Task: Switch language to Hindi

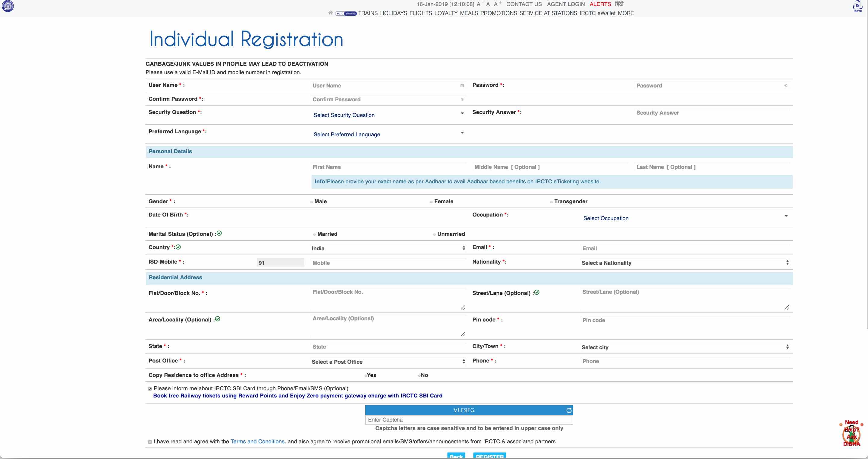Action: tap(619, 4)
